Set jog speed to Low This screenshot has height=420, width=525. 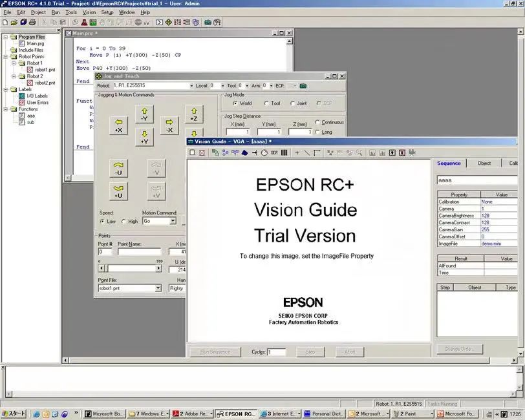coord(102,222)
